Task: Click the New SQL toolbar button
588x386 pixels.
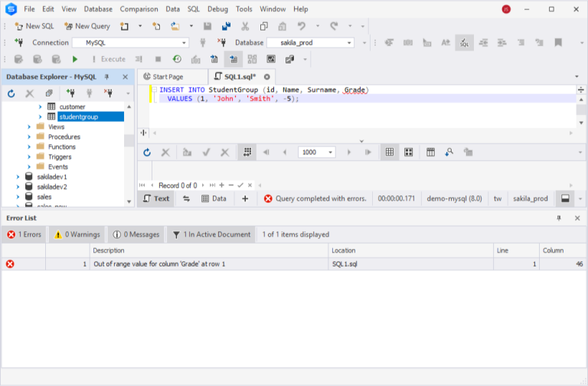Action: point(34,26)
